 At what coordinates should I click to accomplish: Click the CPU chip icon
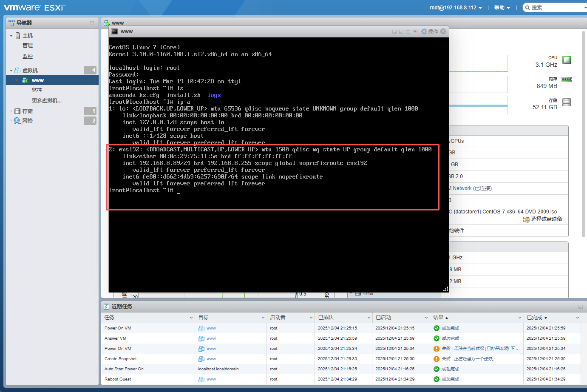pos(567,60)
